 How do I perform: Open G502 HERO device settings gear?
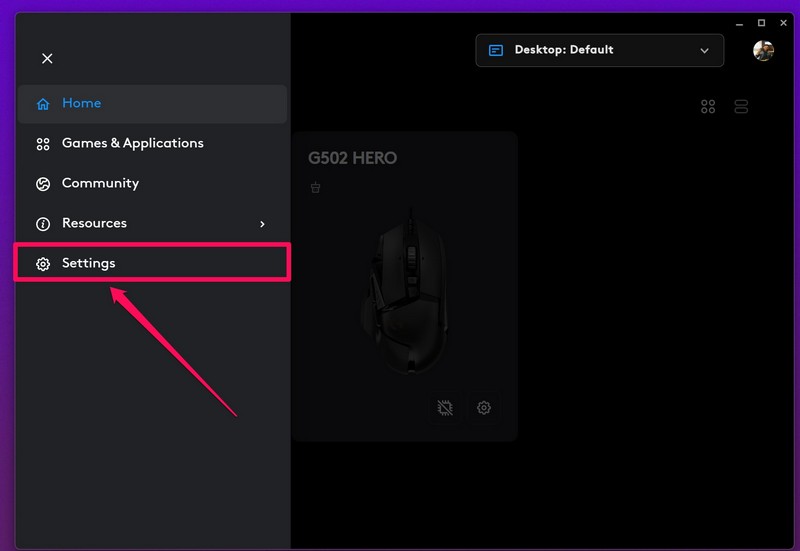(x=484, y=408)
